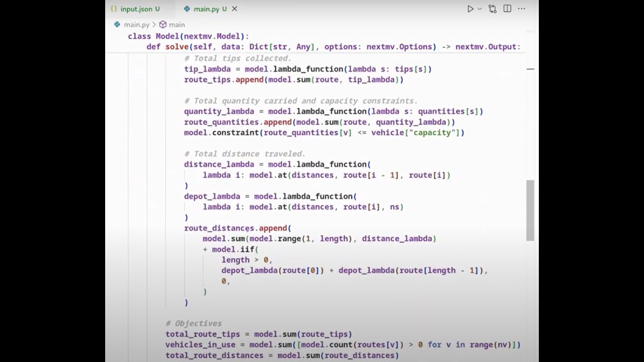Click 'depot_lambda = model.lambda_function(' line

coord(271,196)
